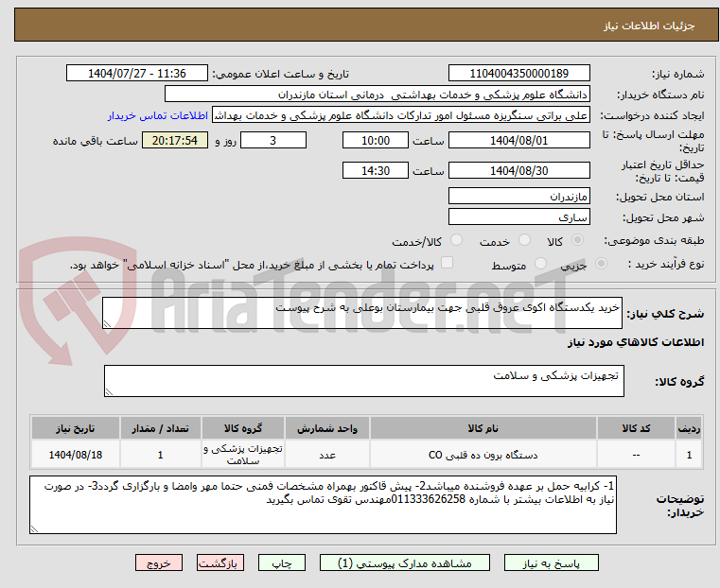Click the گروه کالا table column header
Screen dimensions: 720x588
coord(243,428)
